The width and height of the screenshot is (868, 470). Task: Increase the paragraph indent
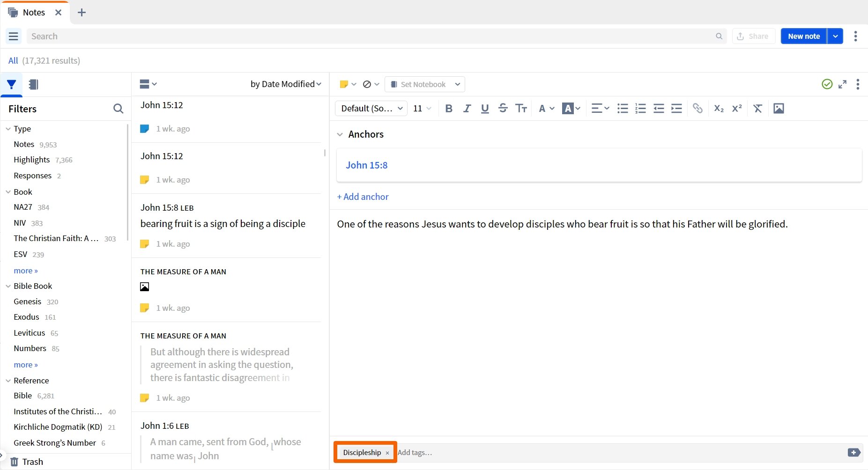pyautogui.click(x=676, y=108)
